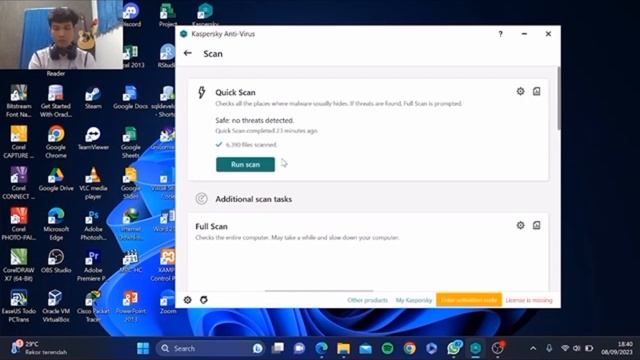The width and height of the screenshot is (640, 360).
Task: Click Kaspersky icon on taskbar
Action: (476, 348)
